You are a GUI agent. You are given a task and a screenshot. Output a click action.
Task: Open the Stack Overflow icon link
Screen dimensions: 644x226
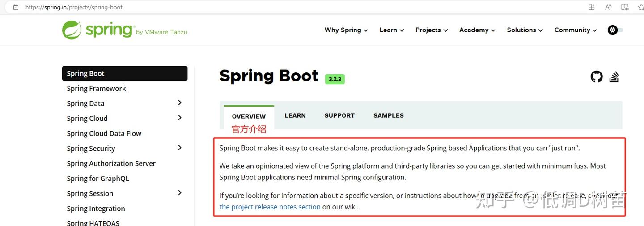[614, 77]
